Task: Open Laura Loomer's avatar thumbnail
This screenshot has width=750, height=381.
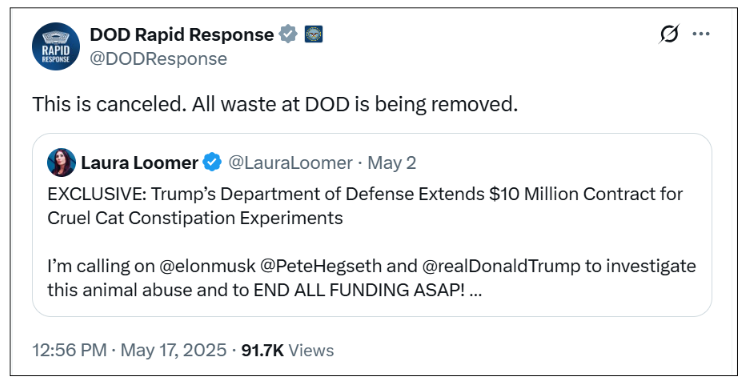Action: click(61, 163)
